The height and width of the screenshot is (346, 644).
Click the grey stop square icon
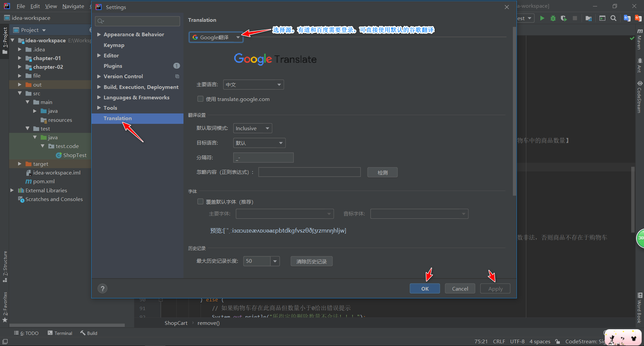click(575, 18)
